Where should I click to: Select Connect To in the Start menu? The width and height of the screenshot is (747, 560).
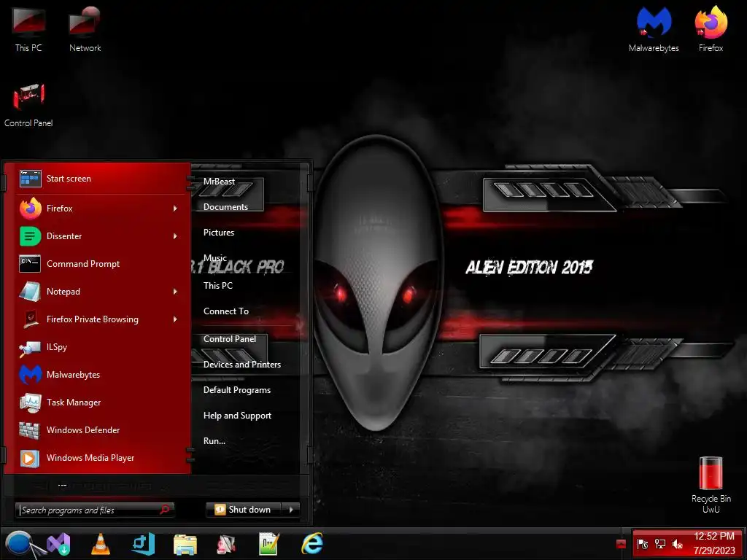pyautogui.click(x=226, y=311)
